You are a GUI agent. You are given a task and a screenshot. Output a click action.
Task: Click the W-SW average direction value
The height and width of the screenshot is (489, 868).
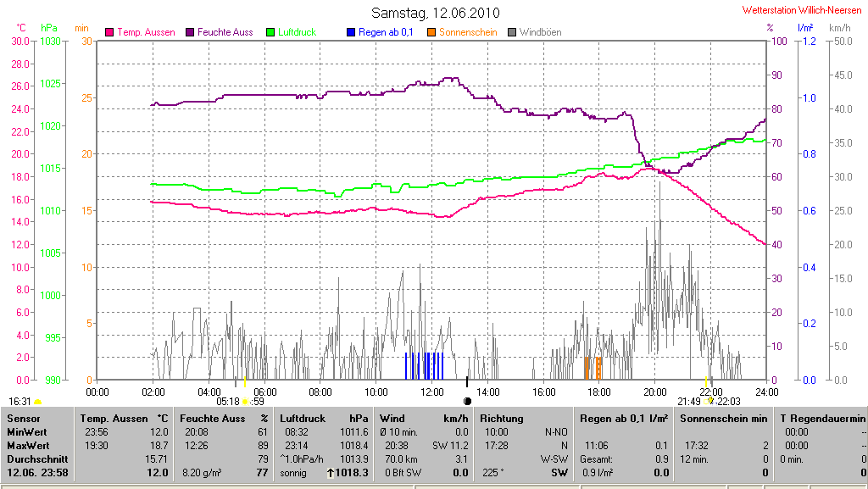[554, 459]
